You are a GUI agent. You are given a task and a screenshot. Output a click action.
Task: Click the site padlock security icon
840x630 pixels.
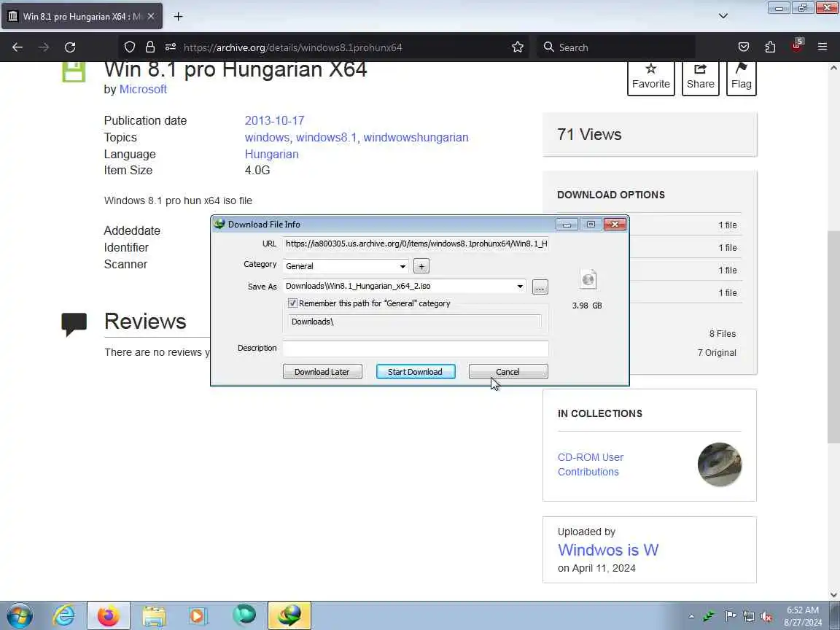click(x=150, y=47)
